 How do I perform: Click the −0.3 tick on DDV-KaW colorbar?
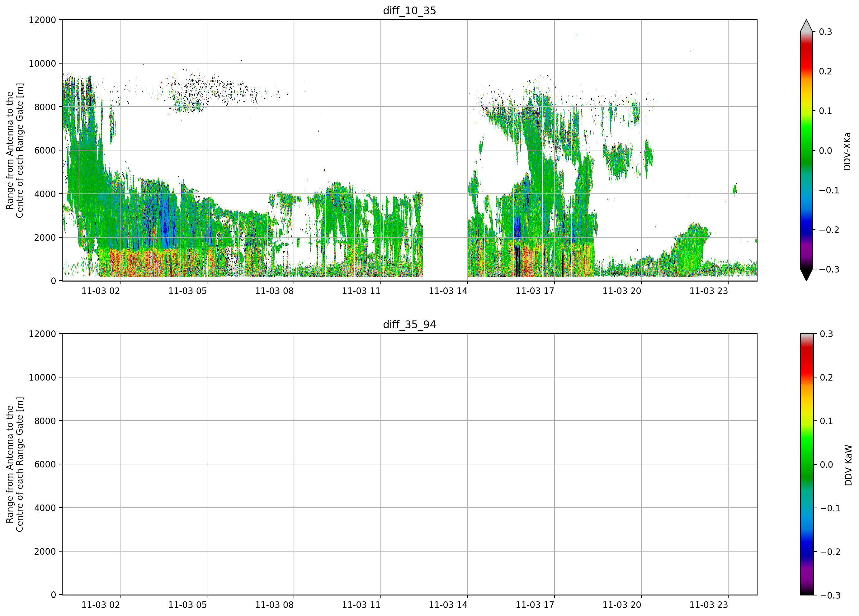(830, 595)
